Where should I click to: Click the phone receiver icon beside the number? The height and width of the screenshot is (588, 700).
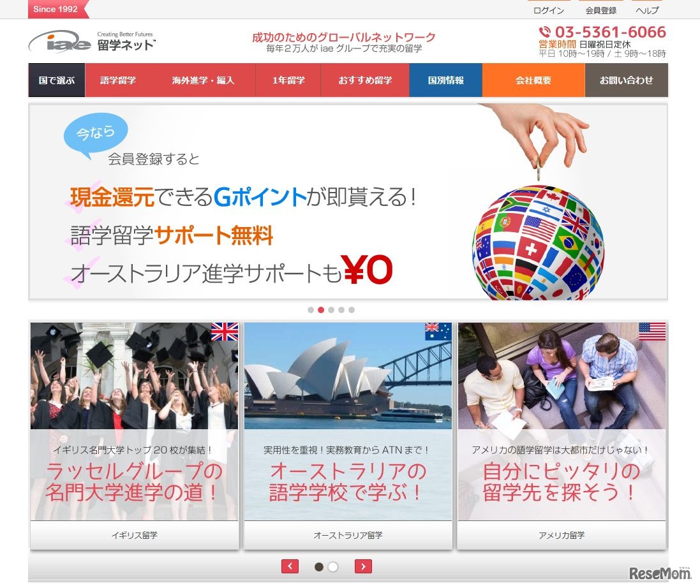[544, 32]
